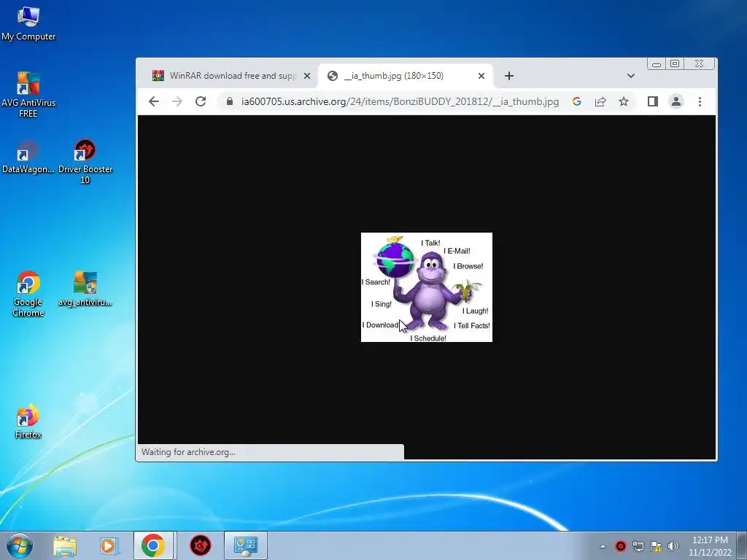This screenshot has height=560, width=747.
Task: Show hidden tray icons arrow
Action: [x=603, y=546]
